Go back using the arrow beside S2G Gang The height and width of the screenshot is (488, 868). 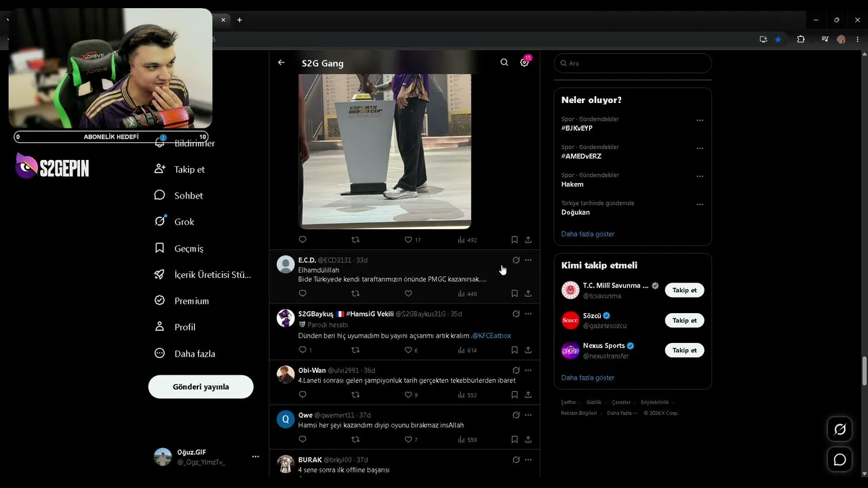click(x=281, y=62)
